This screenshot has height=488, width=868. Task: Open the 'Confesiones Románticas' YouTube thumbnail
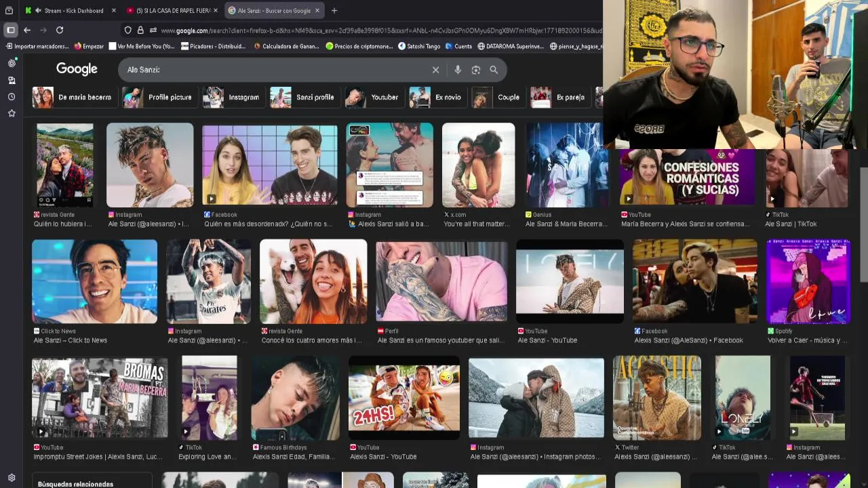pos(687,178)
